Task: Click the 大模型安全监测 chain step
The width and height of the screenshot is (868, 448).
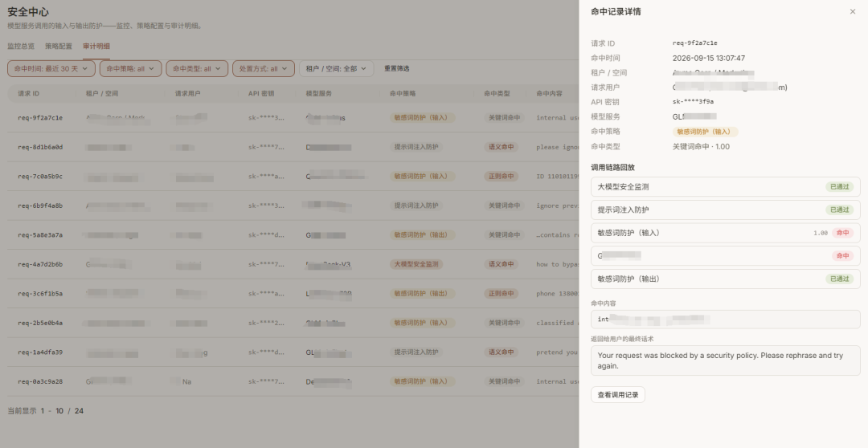Action: pyautogui.click(x=725, y=187)
